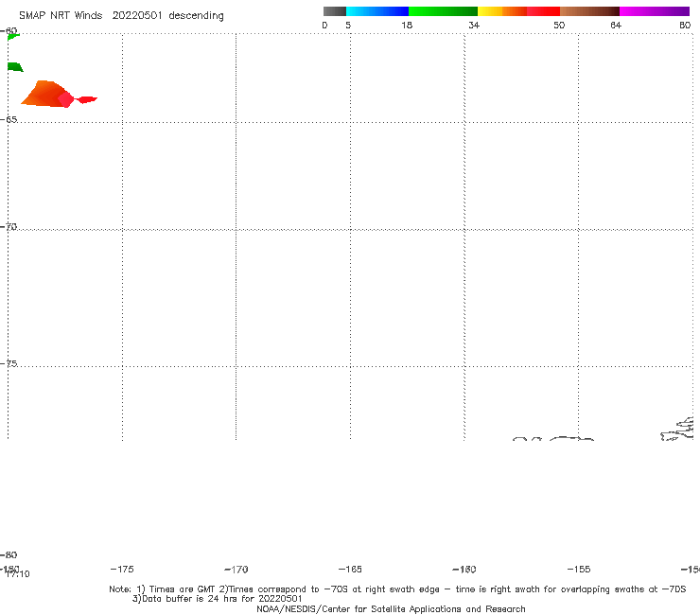Image resolution: width=700 pixels, height=615 pixels.
Task: Click the color bar label 64
Action: (616, 26)
